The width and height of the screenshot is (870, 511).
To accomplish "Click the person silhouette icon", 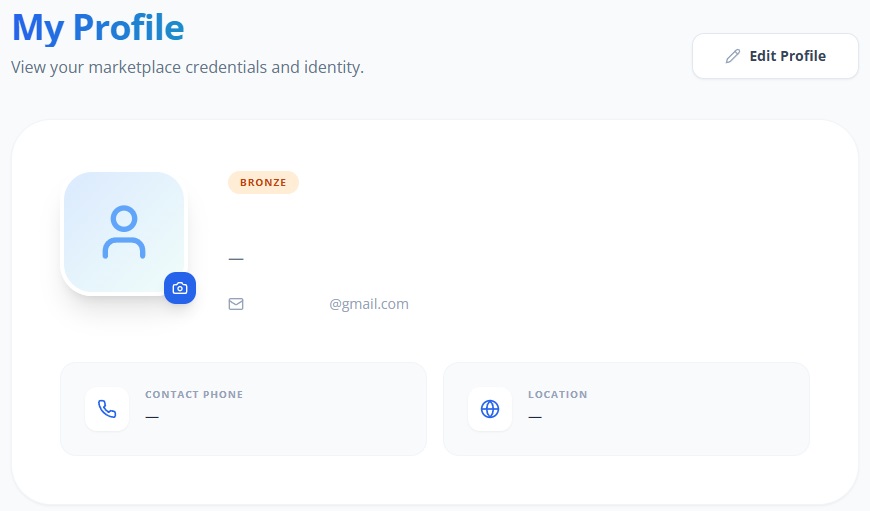I will [x=124, y=232].
